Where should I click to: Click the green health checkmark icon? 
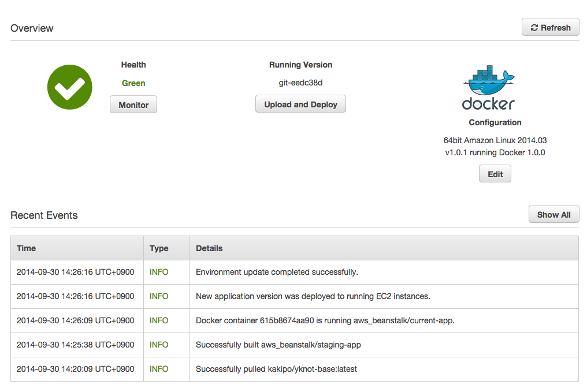69,87
